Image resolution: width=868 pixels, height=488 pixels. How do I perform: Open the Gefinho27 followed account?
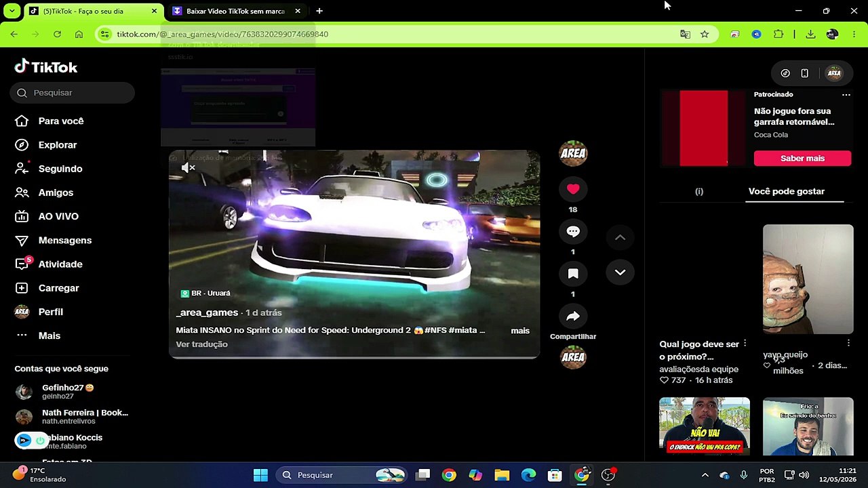tap(71, 392)
